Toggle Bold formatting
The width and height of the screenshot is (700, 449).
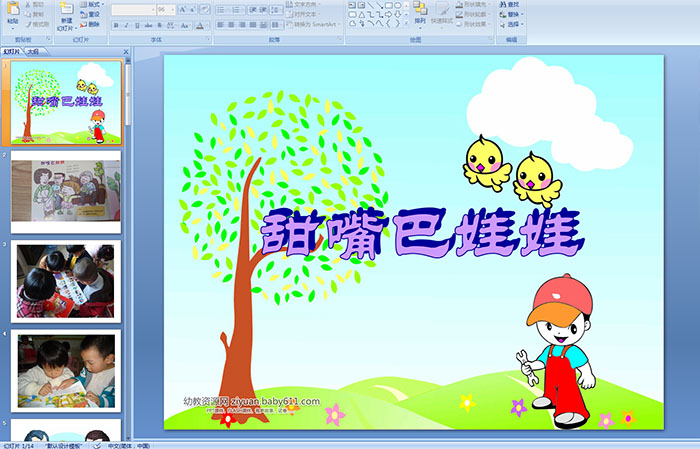pos(116,25)
